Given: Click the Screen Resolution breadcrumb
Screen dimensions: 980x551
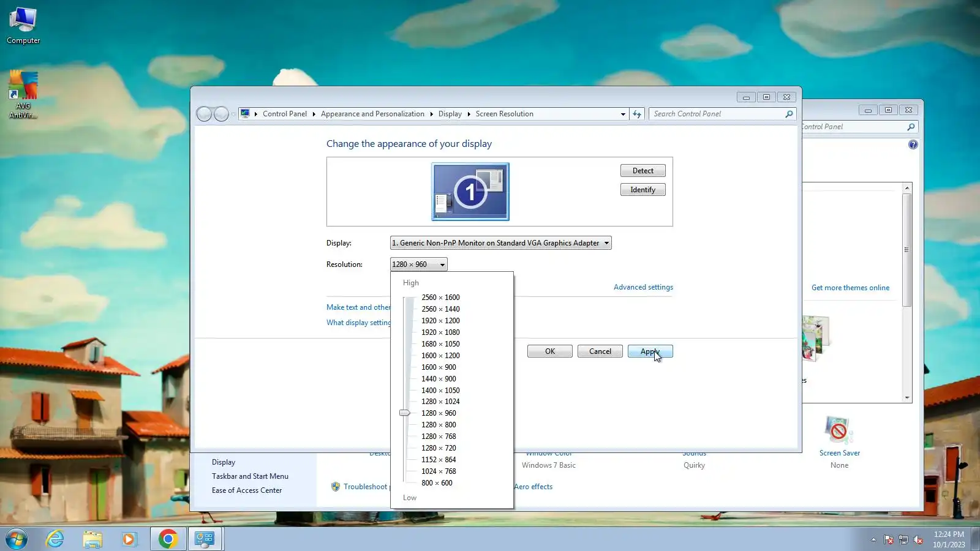Looking at the screenshot, I should [x=505, y=114].
